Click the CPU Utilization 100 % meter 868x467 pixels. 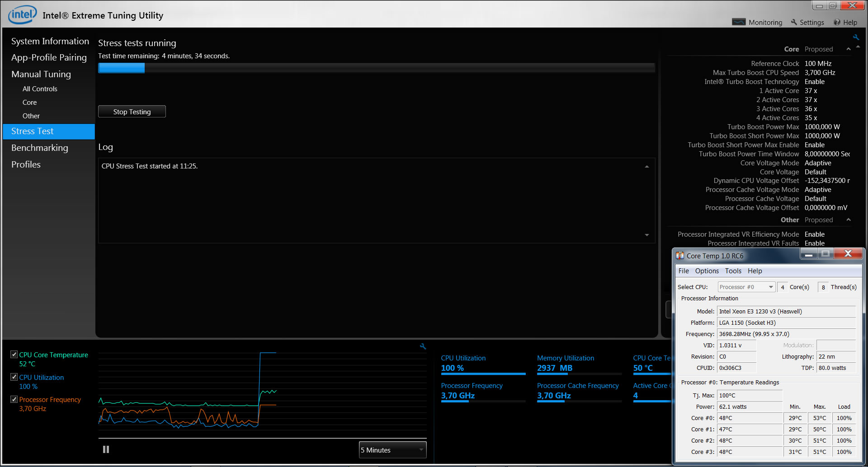tap(483, 364)
